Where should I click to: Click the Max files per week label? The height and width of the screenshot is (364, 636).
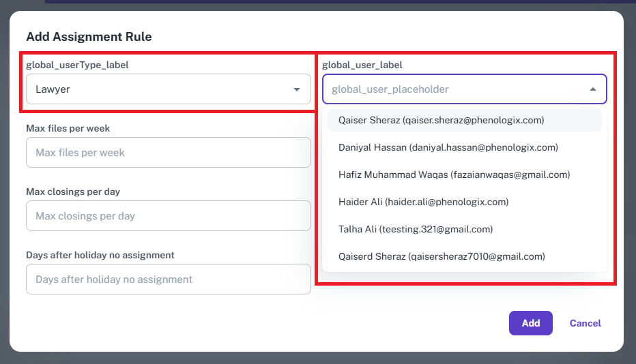click(x=68, y=128)
